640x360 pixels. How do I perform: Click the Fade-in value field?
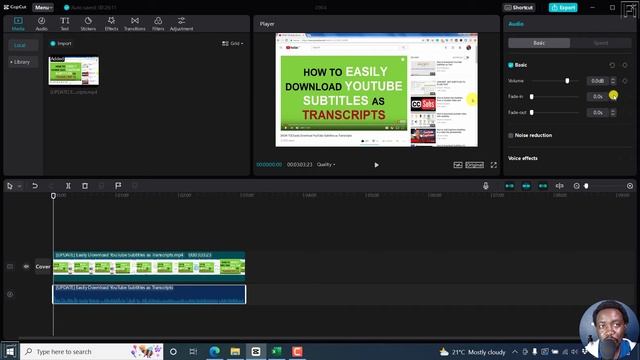click(597, 97)
